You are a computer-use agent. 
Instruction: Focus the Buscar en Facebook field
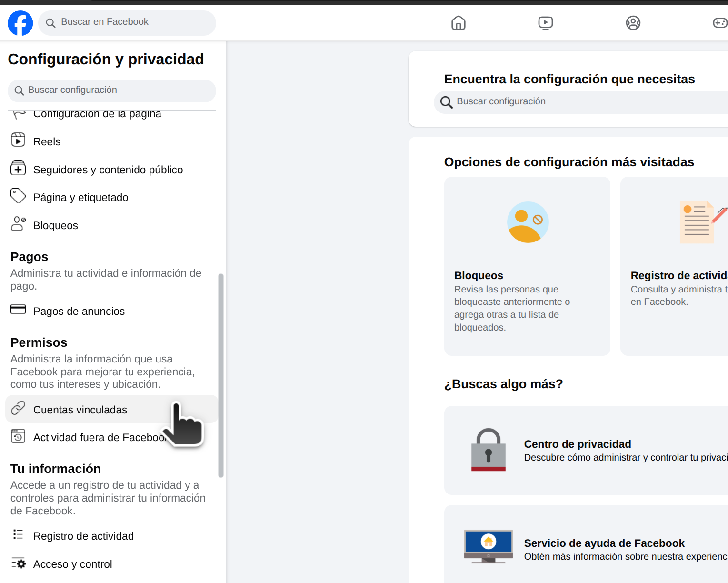[x=127, y=23]
